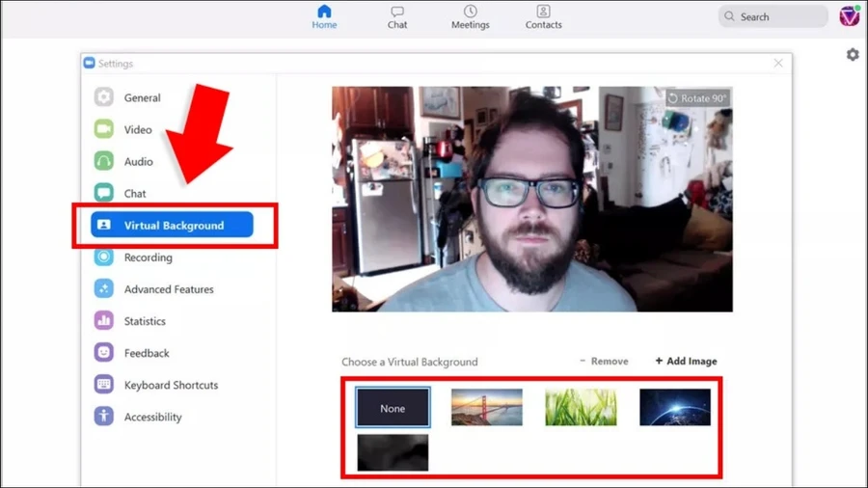Image resolution: width=868 pixels, height=488 pixels.
Task: Open the profile avatar menu
Action: 849,16
